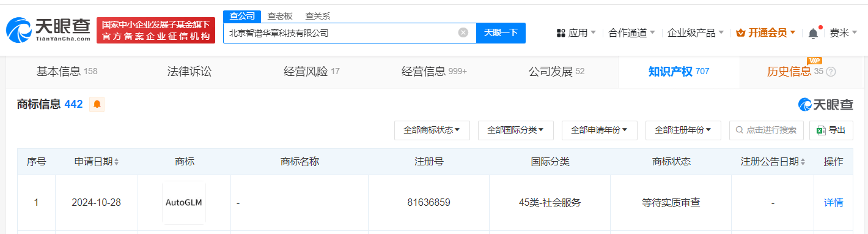
Task: Click the AutoGLM trademark thumbnail
Action: point(184,202)
